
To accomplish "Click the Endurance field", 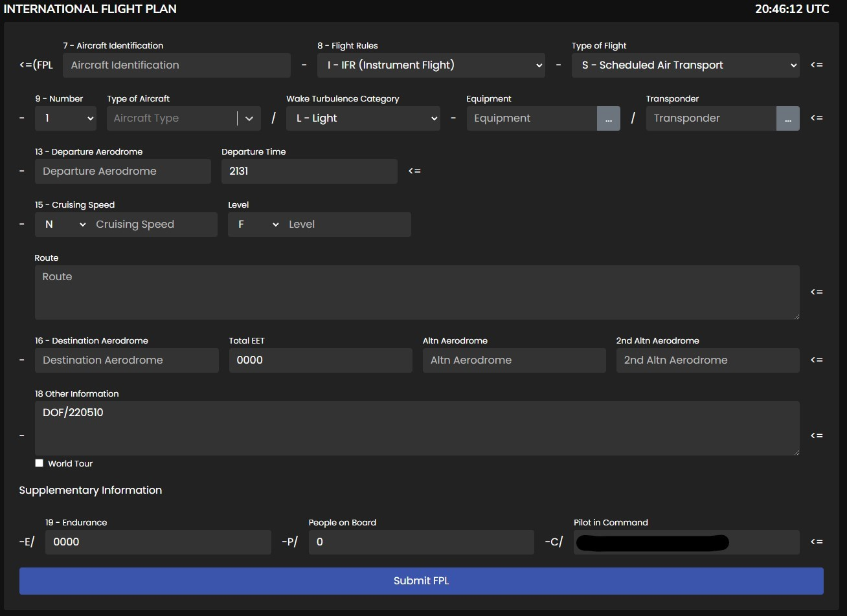I will tap(158, 542).
